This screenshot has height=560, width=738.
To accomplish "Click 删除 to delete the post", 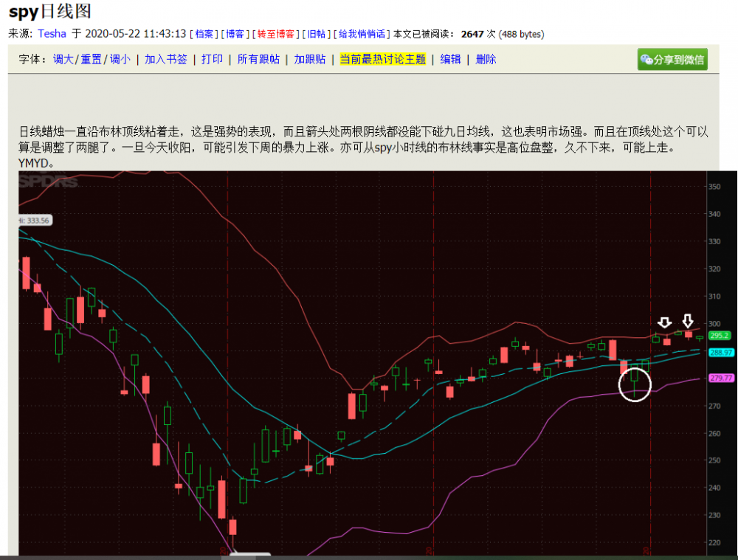I will 486,59.
